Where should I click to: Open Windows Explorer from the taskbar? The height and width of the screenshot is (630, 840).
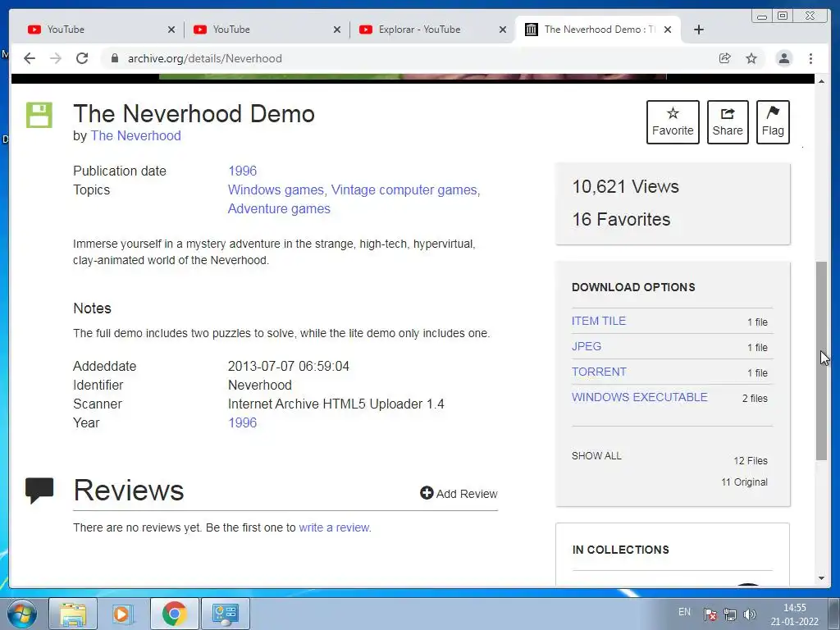[x=73, y=614]
